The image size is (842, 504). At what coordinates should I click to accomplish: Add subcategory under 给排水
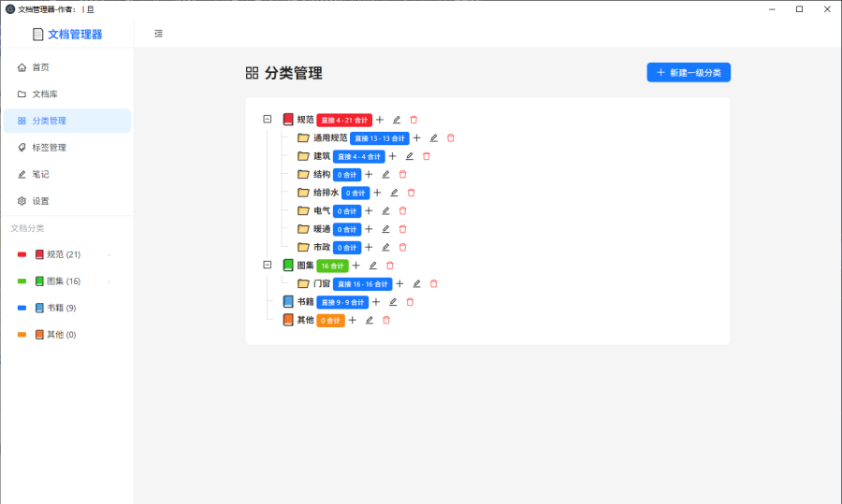tap(377, 193)
